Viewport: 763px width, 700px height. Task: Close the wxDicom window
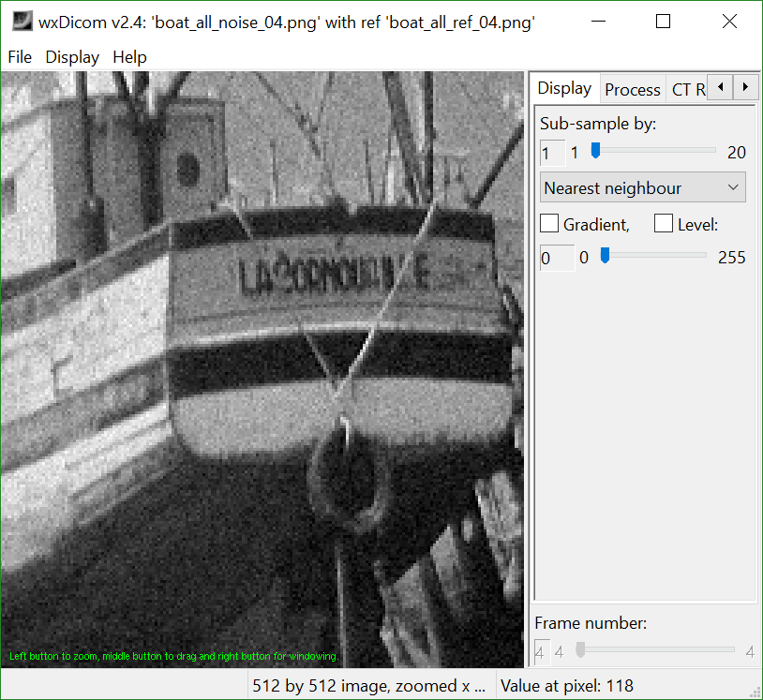coord(729,22)
